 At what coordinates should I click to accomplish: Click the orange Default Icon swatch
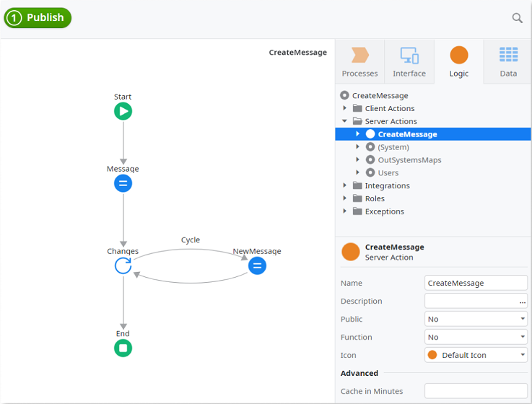tap(432, 355)
